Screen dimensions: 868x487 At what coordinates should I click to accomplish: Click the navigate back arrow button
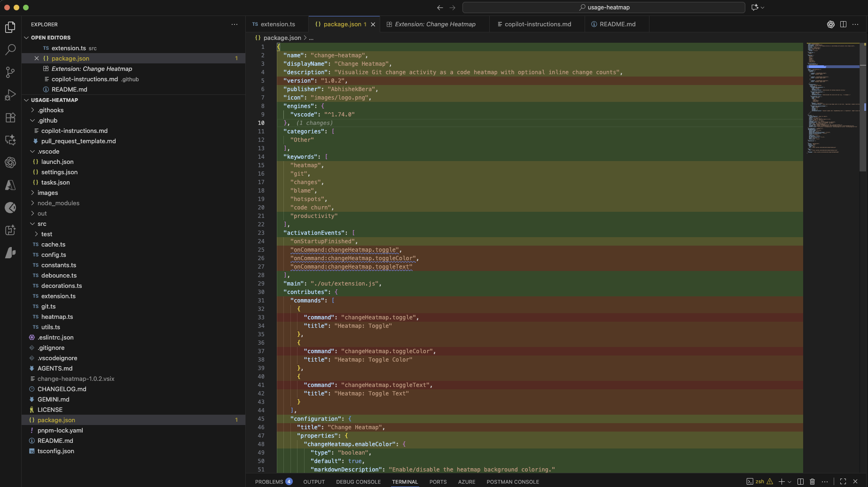(440, 8)
